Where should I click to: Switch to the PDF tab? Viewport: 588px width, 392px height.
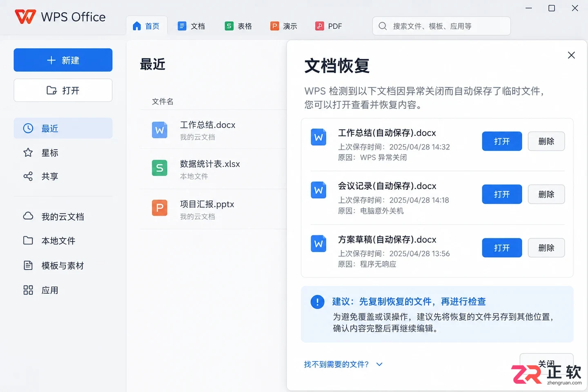pos(328,26)
